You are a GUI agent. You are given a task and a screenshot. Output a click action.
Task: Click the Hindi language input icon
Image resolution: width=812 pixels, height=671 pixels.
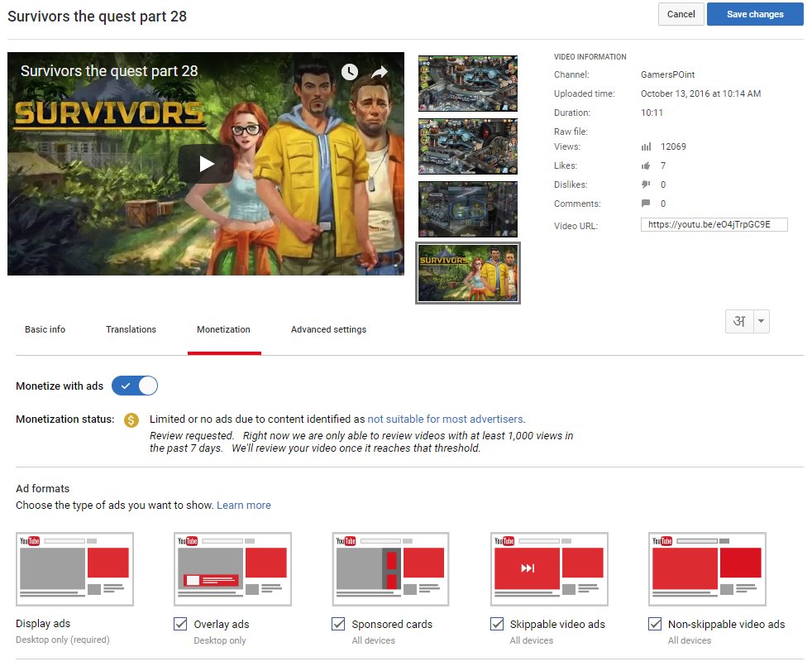pyautogui.click(x=739, y=321)
